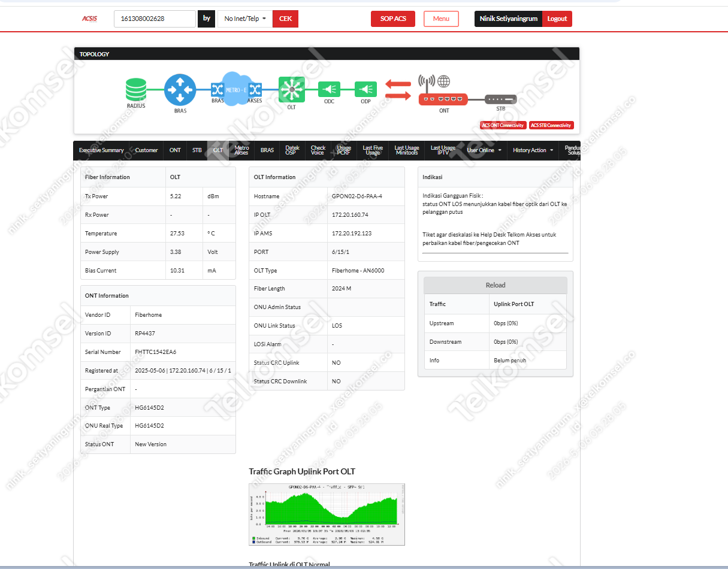728x569 pixels.
Task: Click ONU Link Status value LOS
Action: [x=337, y=326]
